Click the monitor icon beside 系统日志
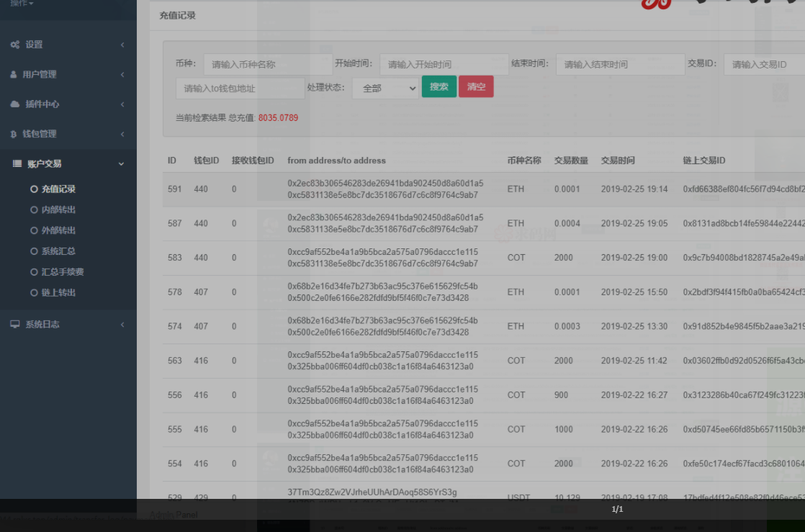 click(14, 325)
